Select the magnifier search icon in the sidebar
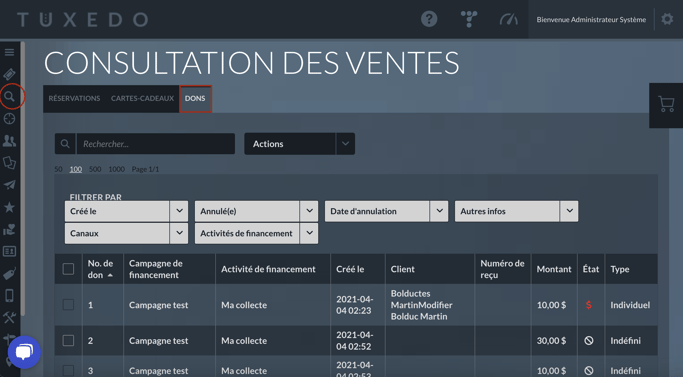This screenshot has height=377, width=683. coord(9,96)
